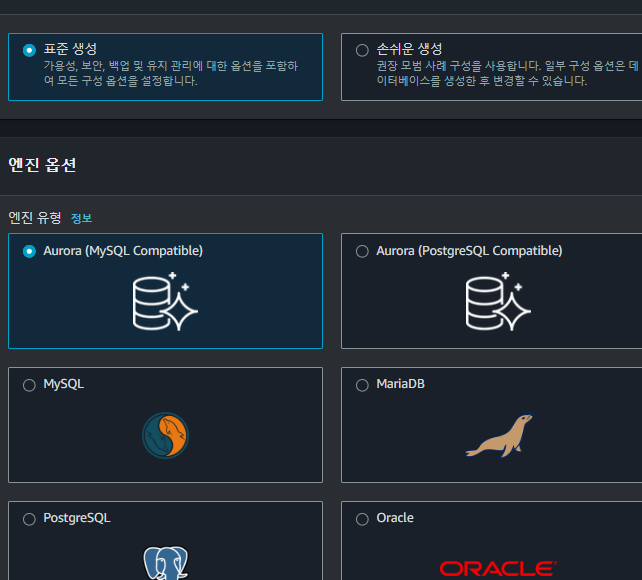Screen dimensions: 642x580
Task: Click the Aurora MySQL database sparkle icon
Action: 165,301
